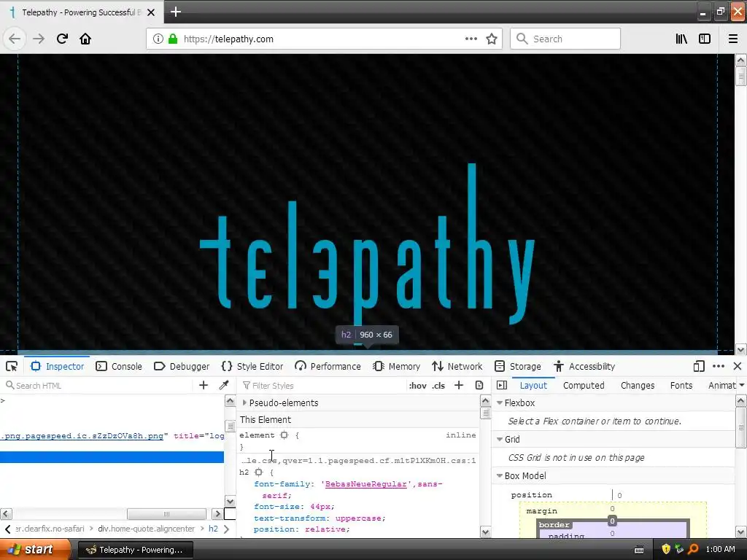The height and width of the screenshot is (560, 747).
Task: Open the pagespeed CSS source link
Action: pos(359,461)
